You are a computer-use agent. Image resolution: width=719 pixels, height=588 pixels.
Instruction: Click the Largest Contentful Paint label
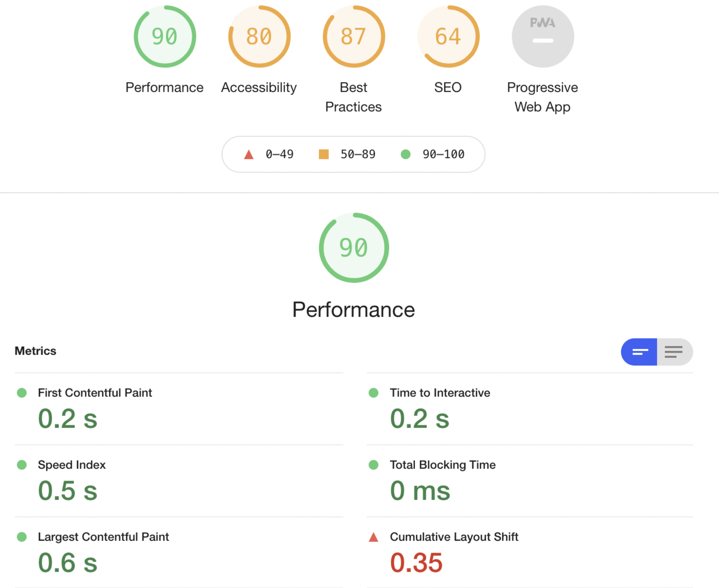click(104, 537)
